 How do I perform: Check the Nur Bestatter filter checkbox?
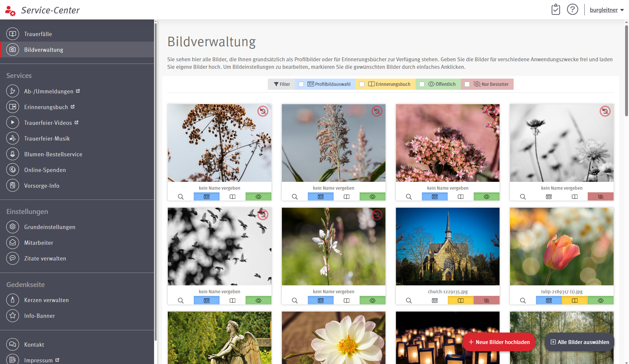tap(467, 84)
